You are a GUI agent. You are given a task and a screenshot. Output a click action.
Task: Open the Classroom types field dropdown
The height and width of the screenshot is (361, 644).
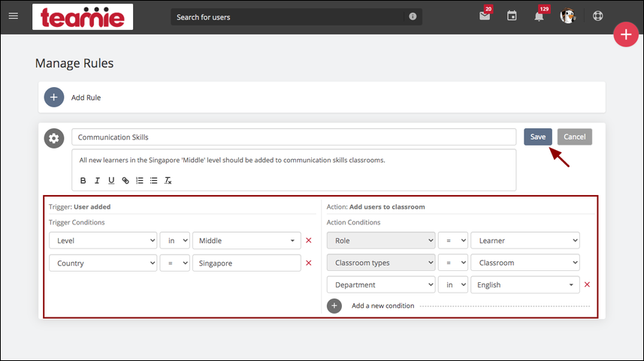click(381, 263)
